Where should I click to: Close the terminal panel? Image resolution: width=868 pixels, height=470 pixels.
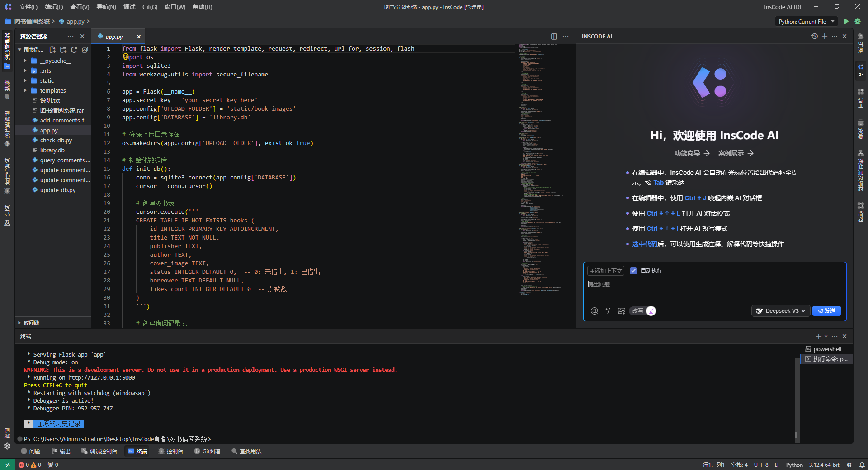pos(844,336)
